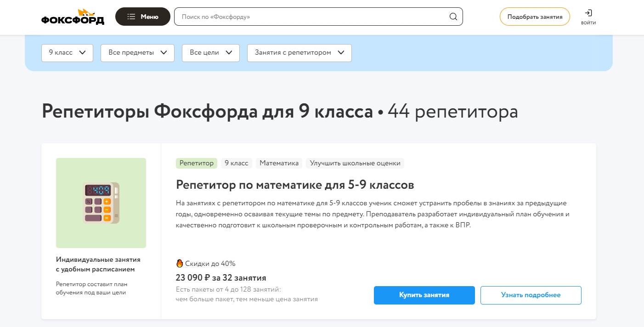Select the Математика tag

click(x=279, y=163)
